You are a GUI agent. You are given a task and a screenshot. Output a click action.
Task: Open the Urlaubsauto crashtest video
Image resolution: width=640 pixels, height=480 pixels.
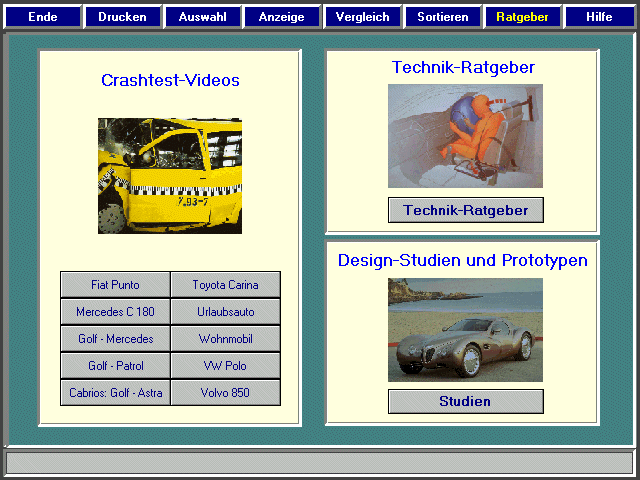click(x=225, y=312)
